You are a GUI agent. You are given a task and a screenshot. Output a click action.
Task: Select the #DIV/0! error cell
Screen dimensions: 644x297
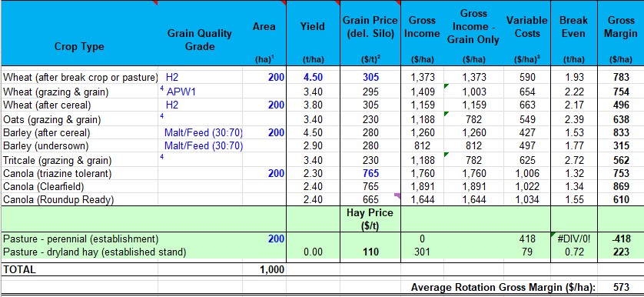point(573,239)
